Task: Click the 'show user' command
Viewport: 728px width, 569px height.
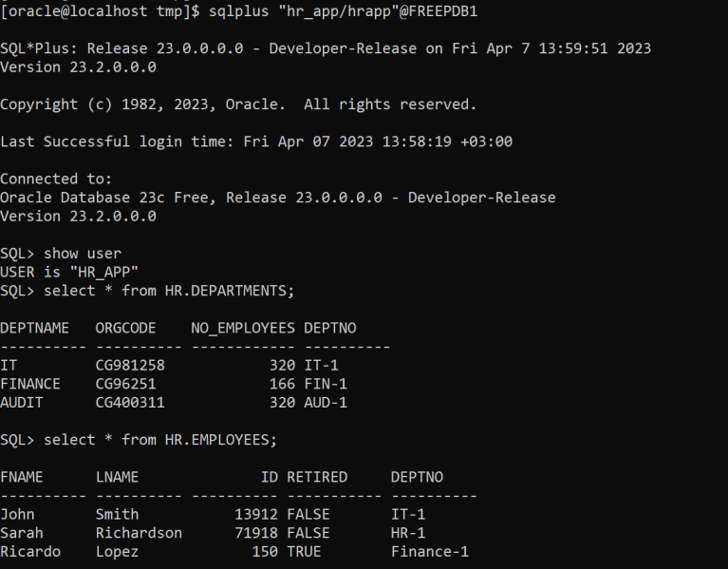Action: (x=83, y=254)
